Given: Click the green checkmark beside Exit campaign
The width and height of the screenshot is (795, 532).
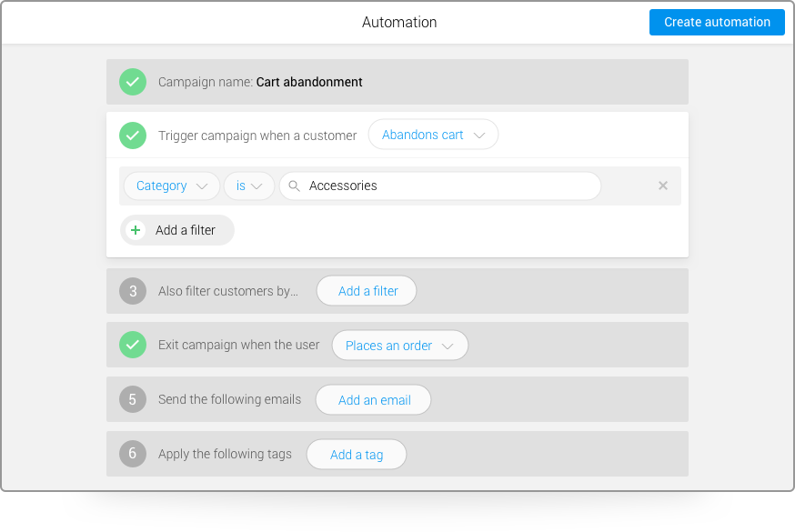Looking at the screenshot, I should 133,346.
